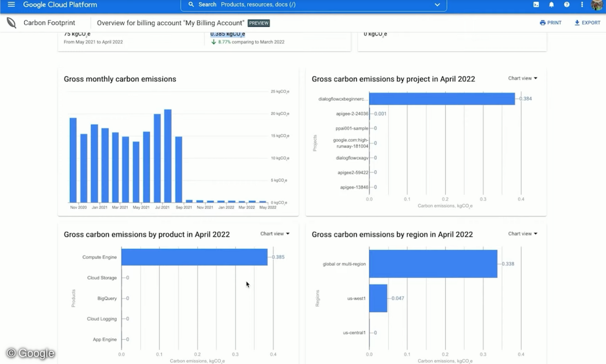This screenshot has height=364, width=606.
Task: Open the user account avatar
Action: 598,5
